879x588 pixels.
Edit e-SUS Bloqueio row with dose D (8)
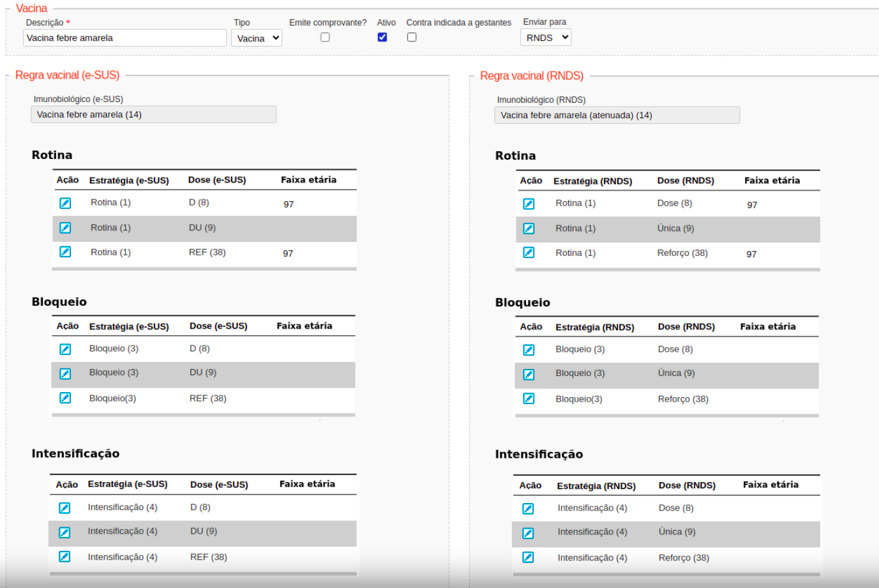click(65, 349)
